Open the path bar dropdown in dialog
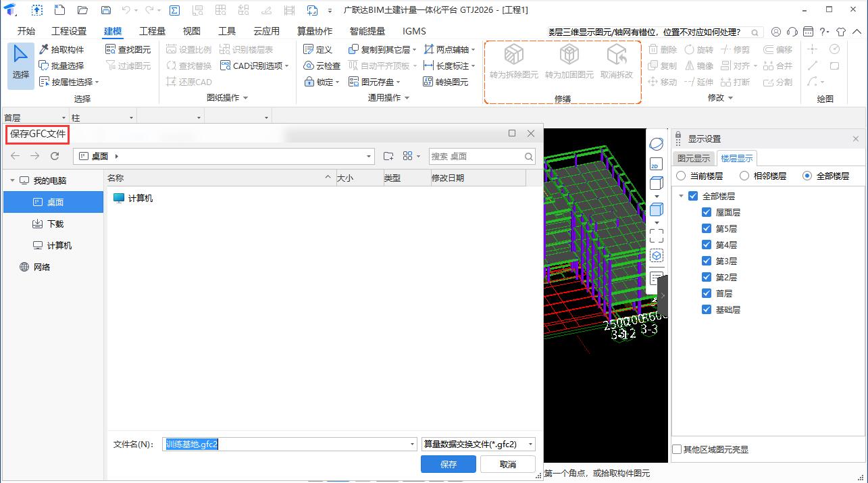Image resolution: width=868 pixels, height=483 pixels. [369, 156]
